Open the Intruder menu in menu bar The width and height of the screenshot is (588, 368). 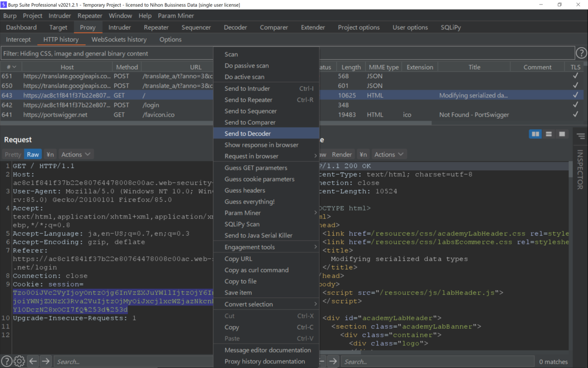60,16
